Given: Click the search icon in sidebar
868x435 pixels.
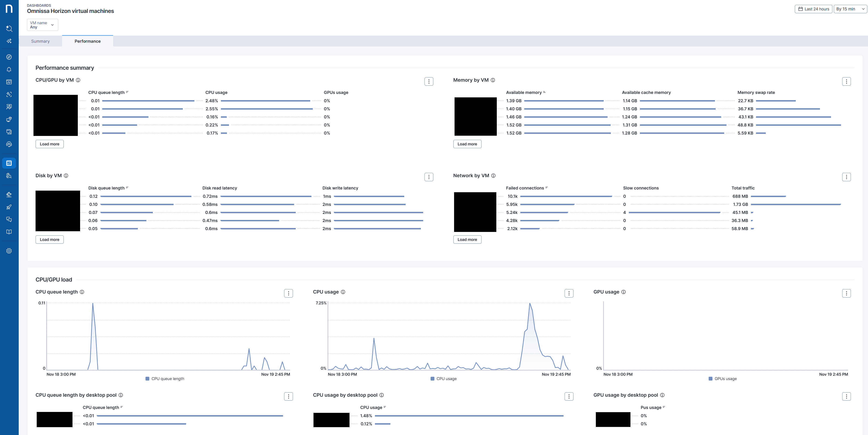Looking at the screenshot, I should click(x=9, y=29).
